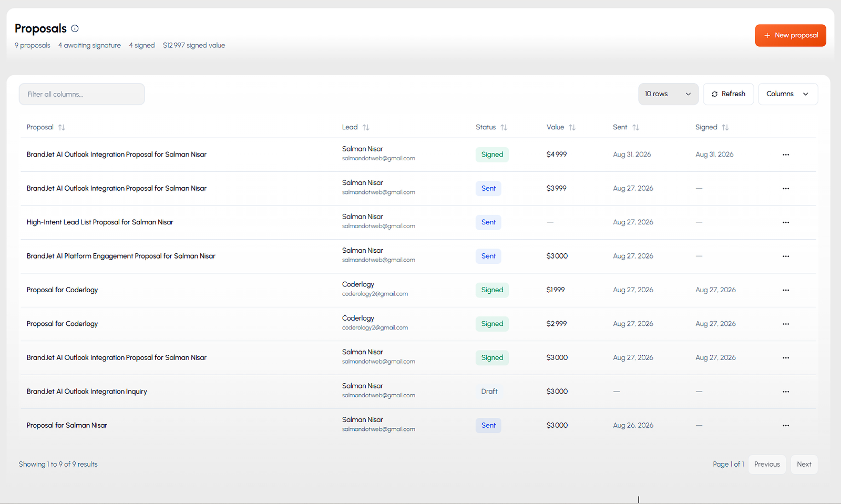Click Sent badge on $3999 proposal
This screenshot has height=504, width=841.
(x=488, y=188)
